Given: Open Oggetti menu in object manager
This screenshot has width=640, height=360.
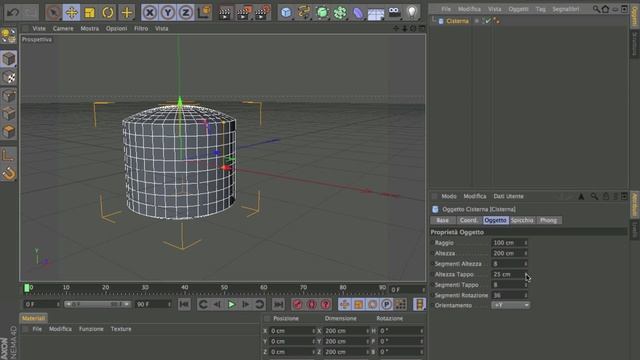Looking at the screenshot, I should coord(518,9).
